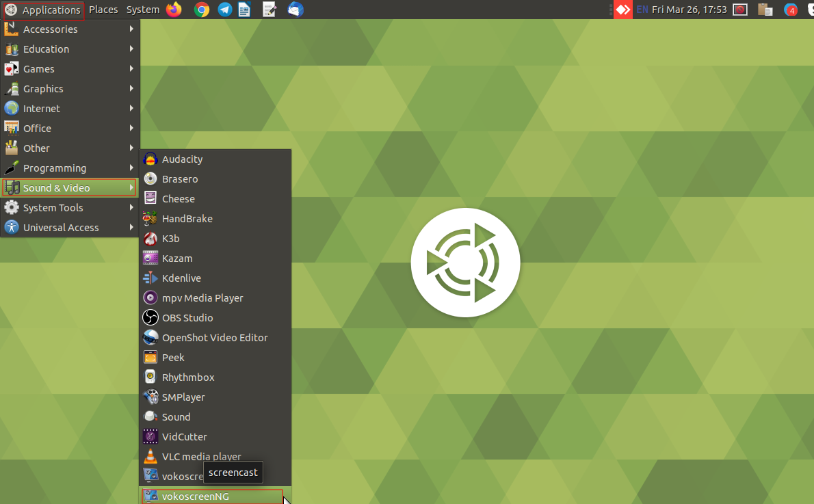Click the EN keyboard layout indicator

pyautogui.click(x=642, y=10)
